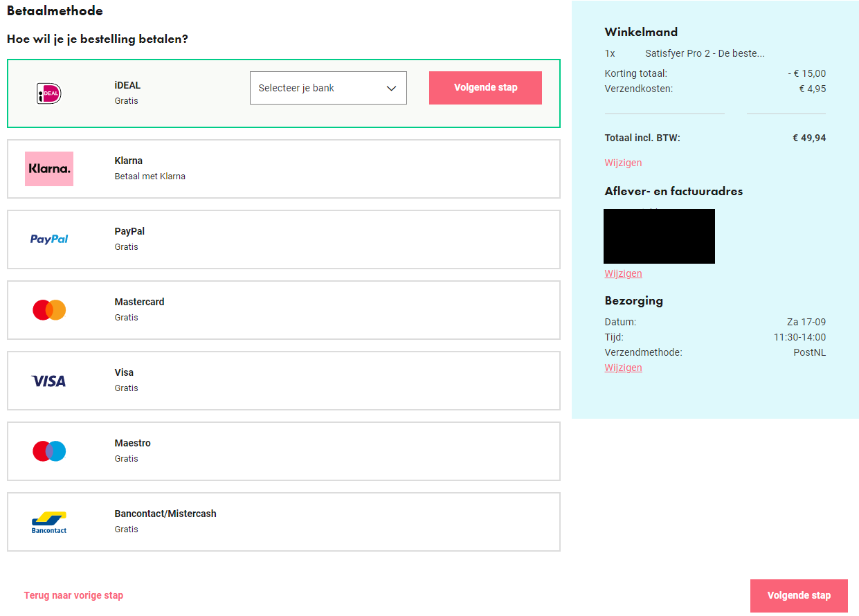Click 'Gratis' under Bancontact/Mistercash
This screenshot has width=859, height=616.
tap(126, 529)
